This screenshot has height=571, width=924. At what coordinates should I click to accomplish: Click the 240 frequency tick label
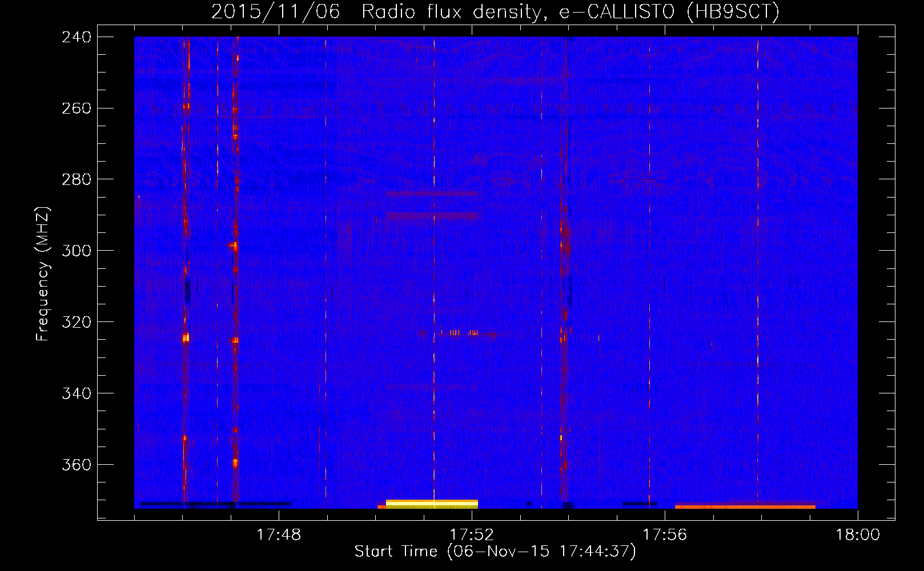pos(77,37)
